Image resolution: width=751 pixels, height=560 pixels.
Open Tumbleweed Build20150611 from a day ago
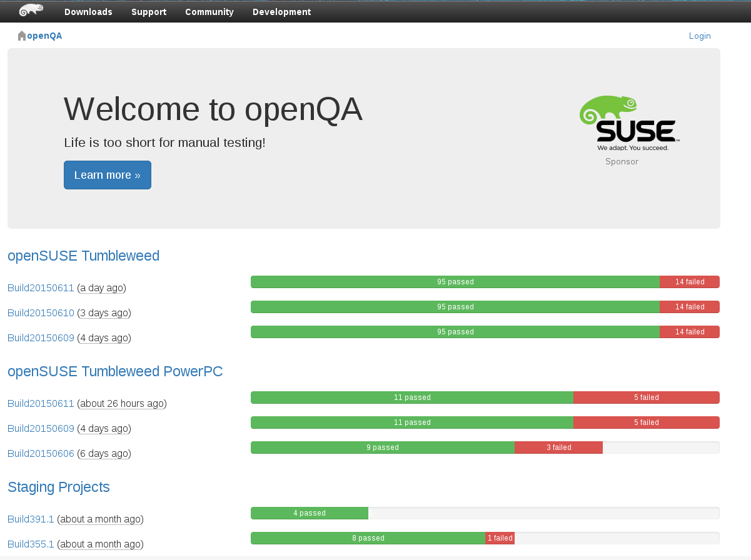(41, 288)
